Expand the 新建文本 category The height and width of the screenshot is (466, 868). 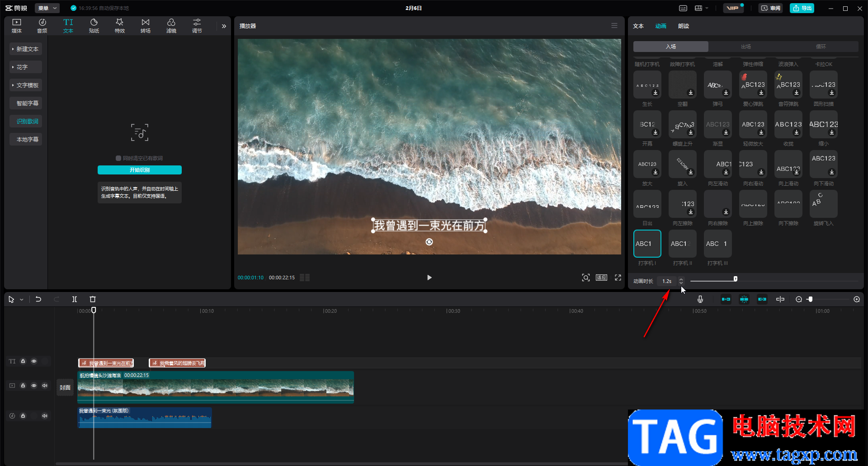click(26, 49)
